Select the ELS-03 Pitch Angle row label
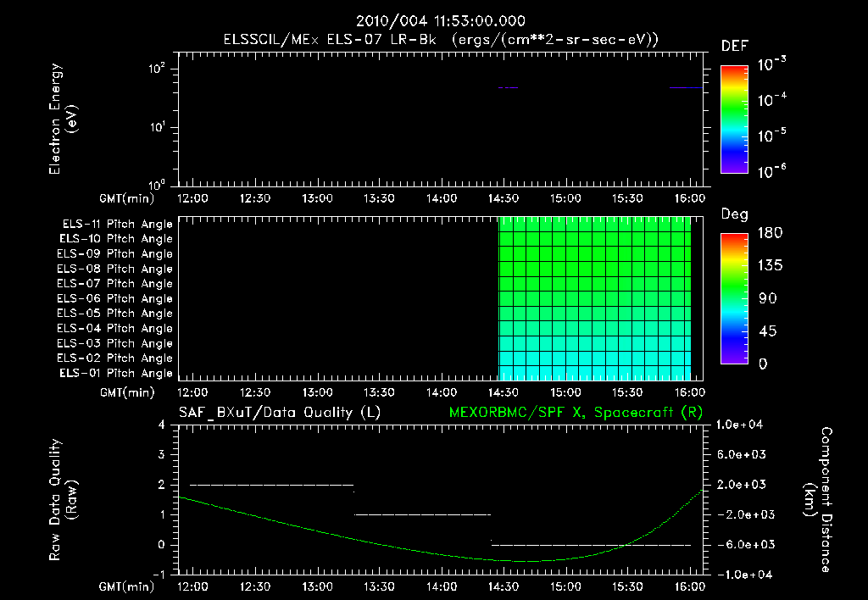Image resolution: width=868 pixels, height=600 pixels. pos(115,343)
